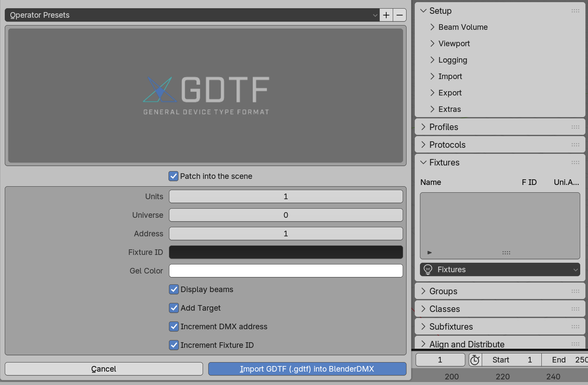The image size is (588, 385).
Task: Click the lightbulb icon in Fixtures dropdown
Action: [x=428, y=270]
